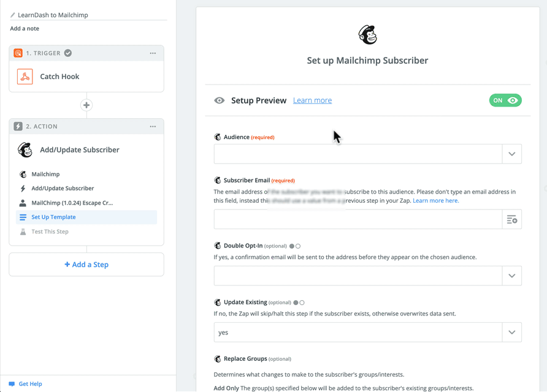Open the Learn more link
The width and height of the screenshot is (547, 392).
pos(312,100)
